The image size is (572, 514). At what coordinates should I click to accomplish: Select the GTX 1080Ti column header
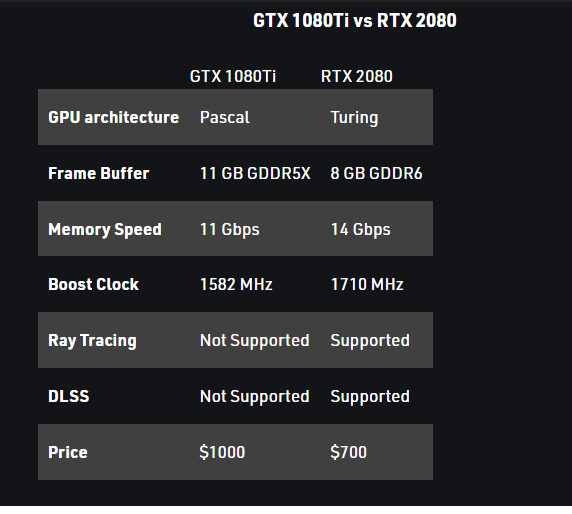point(233,77)
